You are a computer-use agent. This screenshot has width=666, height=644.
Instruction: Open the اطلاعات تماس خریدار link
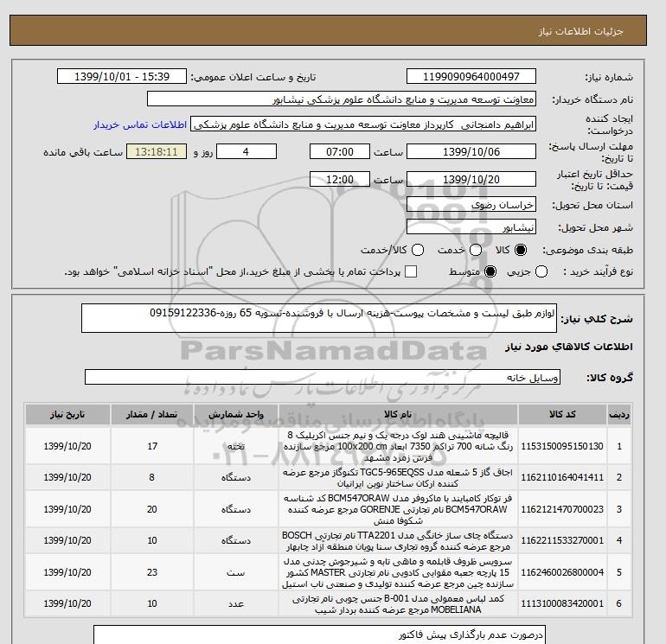(140, 124)
